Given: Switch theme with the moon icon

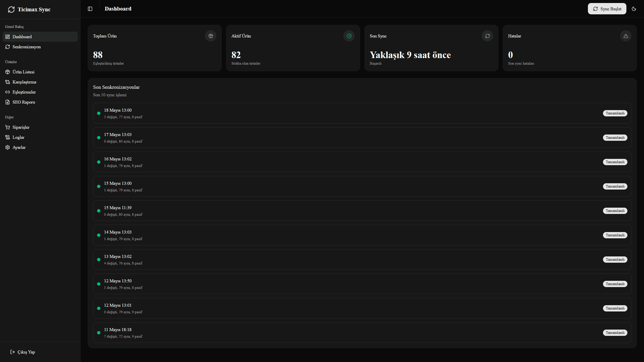Looking at the screenshot, I should click(x=634, y=9).
